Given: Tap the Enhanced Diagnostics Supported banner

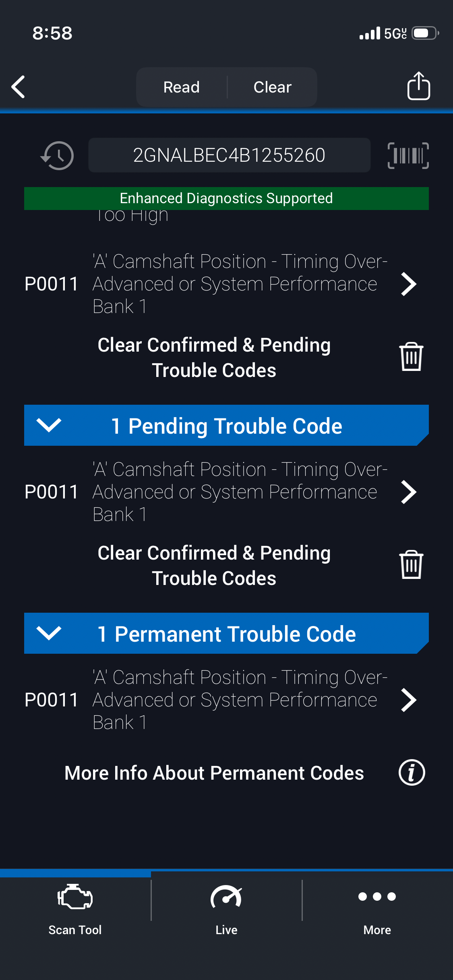Looking at the screenshot, I should (226, 198).
